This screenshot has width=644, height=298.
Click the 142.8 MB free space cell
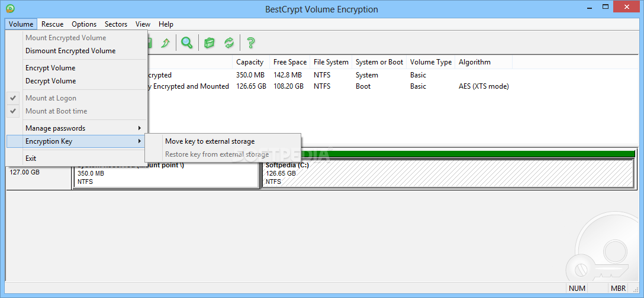point(288,75)
